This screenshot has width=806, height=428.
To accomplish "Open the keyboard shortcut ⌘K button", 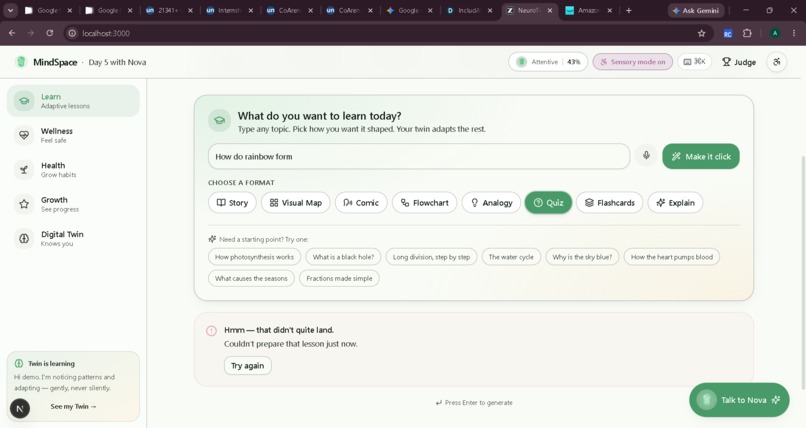I will coord(694,62).
